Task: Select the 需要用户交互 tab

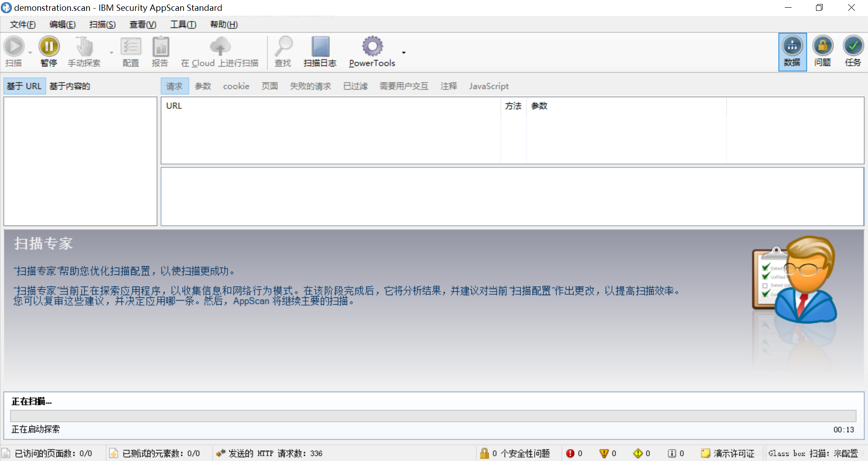Action: (404, 86)
